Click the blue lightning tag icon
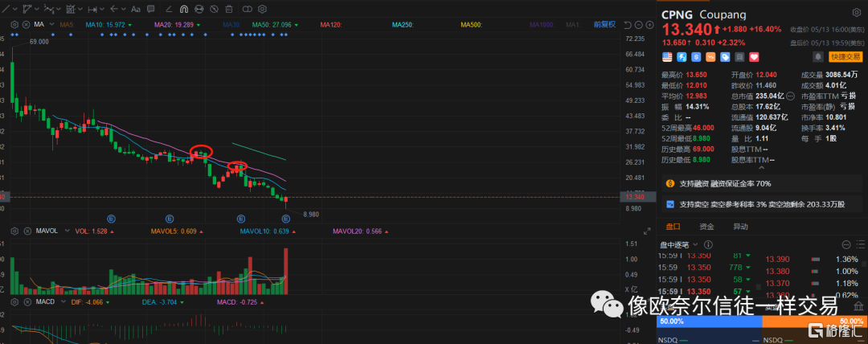The width and height of the screenshot is (868, 344). (682, 57)
